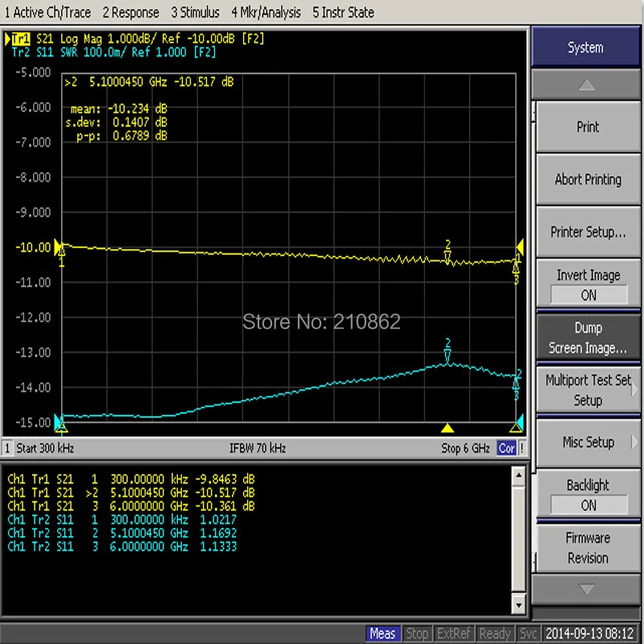Screen dimensions: 644x644
Task: Click the Meas status indicator
Action: (382, 634)
